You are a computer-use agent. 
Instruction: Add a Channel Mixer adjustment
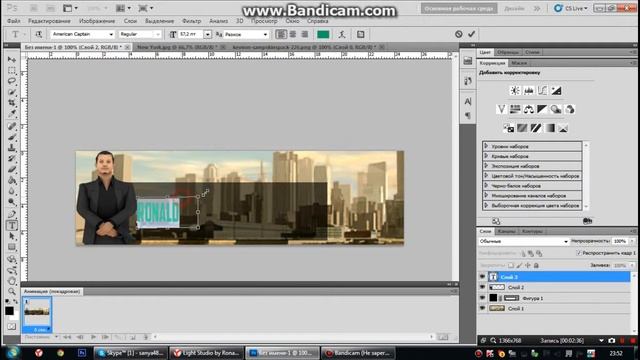point(570,109)
